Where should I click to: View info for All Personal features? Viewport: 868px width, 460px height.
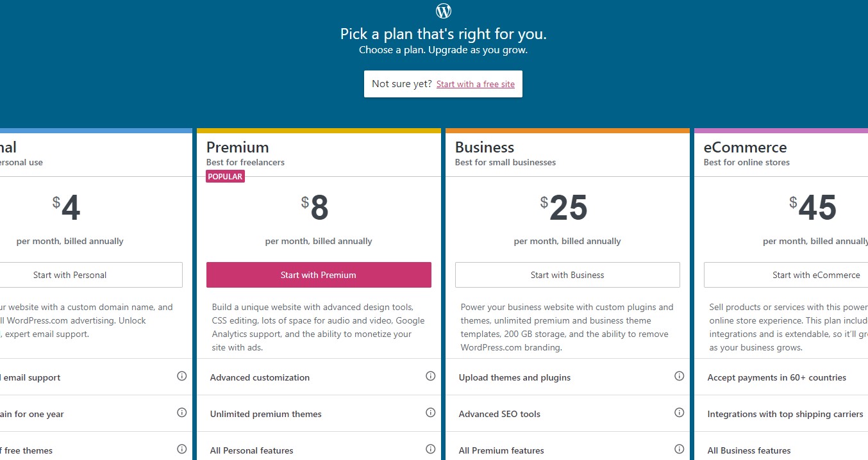(431, 450)
